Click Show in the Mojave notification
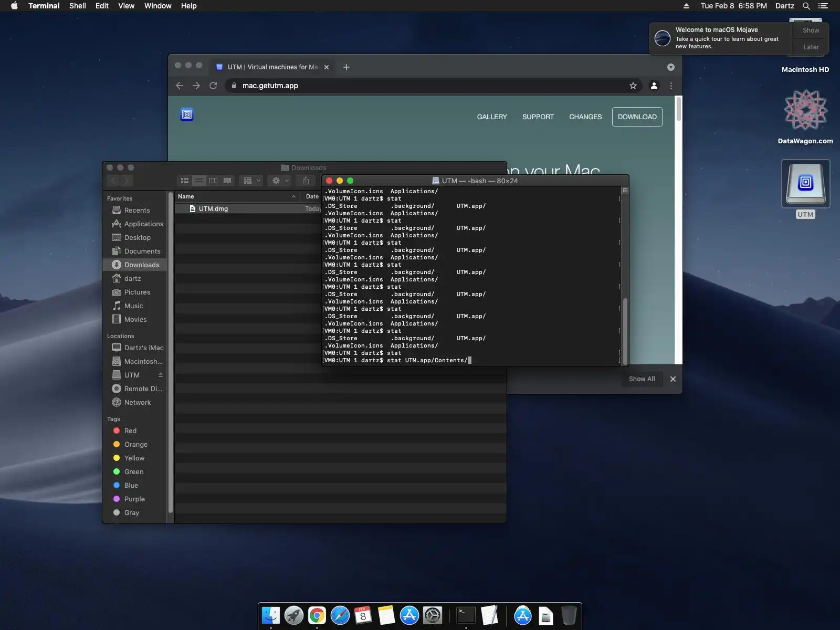 coord(811,30)
